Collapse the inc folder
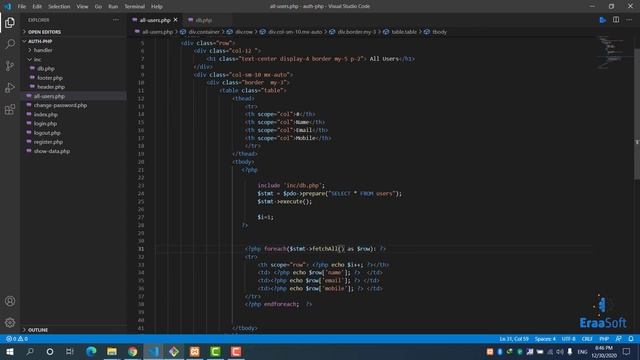Viewport: 640px width, 360px height. coord(37,60)
